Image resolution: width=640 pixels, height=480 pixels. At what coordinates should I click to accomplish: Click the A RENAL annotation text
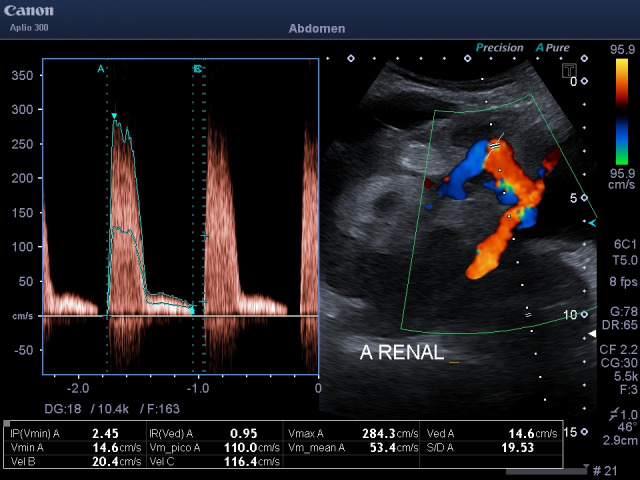pyautogui.click(x=401, y=352)
